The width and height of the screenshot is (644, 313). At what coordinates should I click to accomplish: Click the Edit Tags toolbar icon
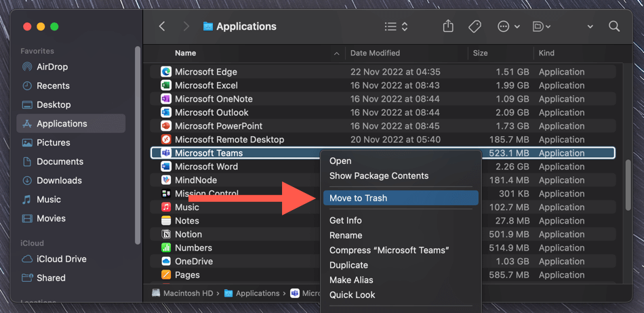[475, 26]
